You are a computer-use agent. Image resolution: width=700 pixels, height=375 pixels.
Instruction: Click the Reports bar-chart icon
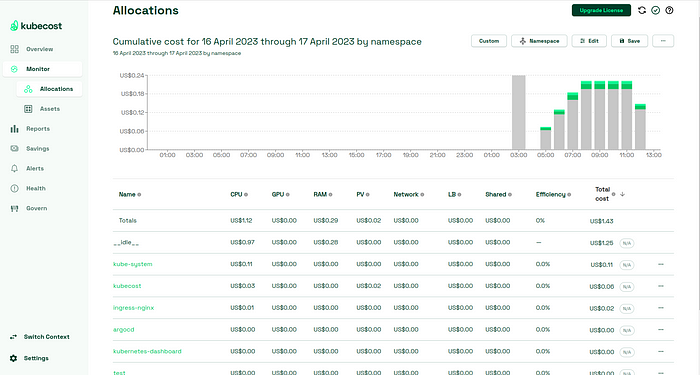point(14,129)
